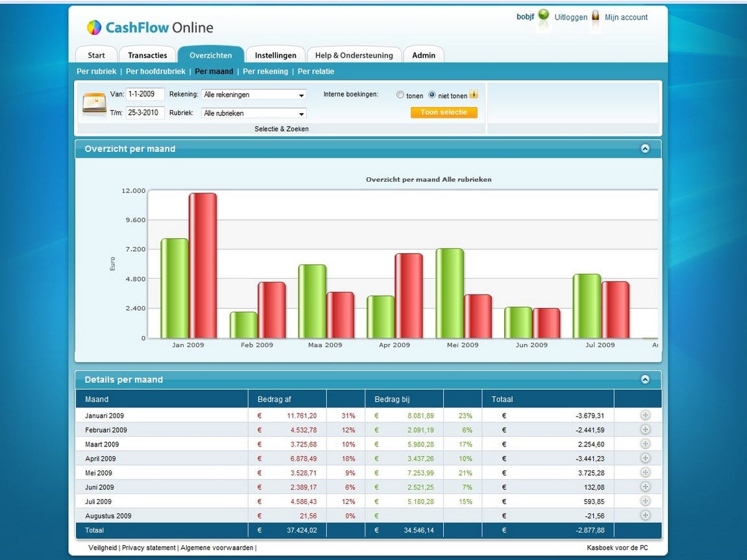Click the calendar icon beside the date fields
The image size is (747, 560).
[x=94, y=103]
